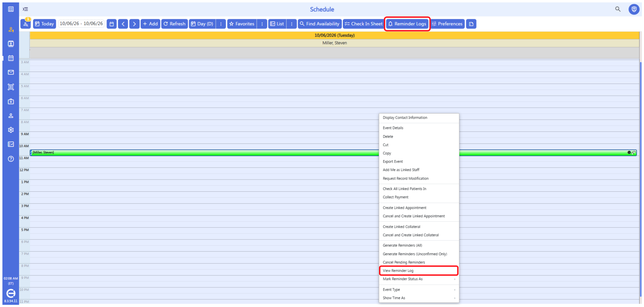This screenshot has width=644, height=307.
Task: Click the sidebar expand/collapse toggle icon
Action: [25, 9]
